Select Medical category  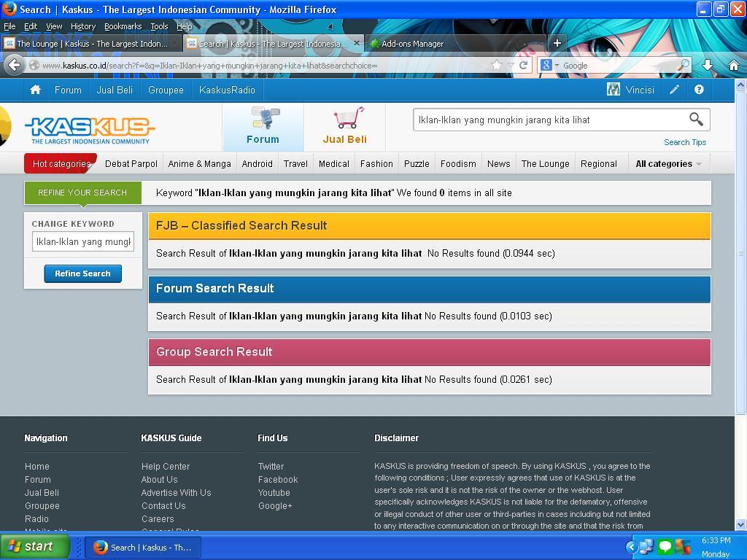[334, 164]
